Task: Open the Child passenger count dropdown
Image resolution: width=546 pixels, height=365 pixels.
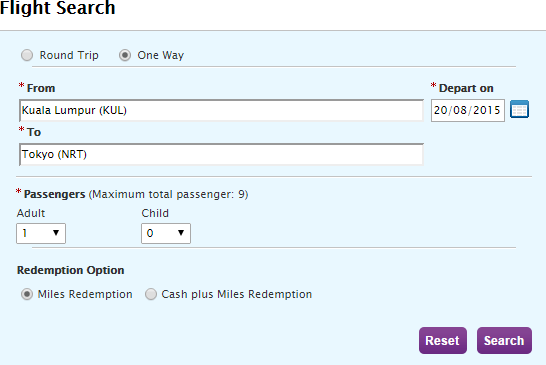Action: (x=166, y=233)
